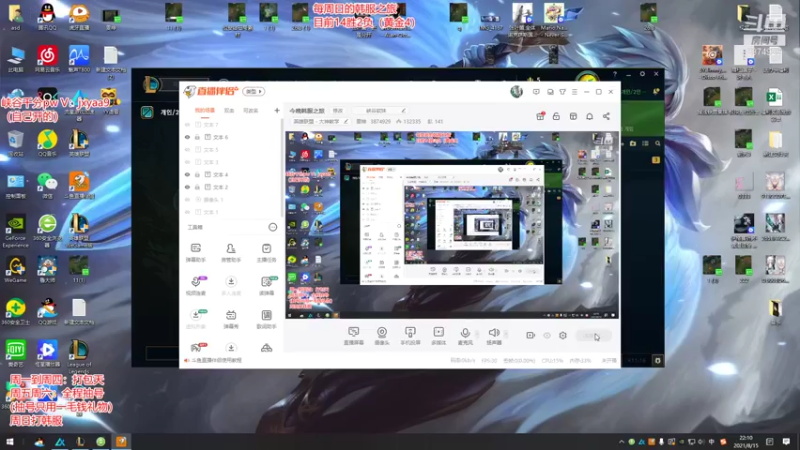Click the stream preview canvas
The height and width of the screenshot is (450, 800).
click(452, 225)
